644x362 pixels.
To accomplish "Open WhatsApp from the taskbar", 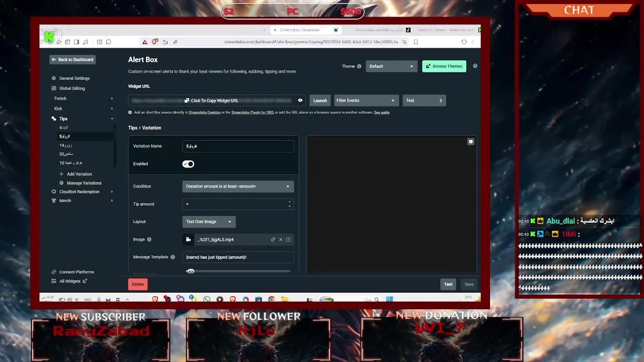I will click(207, 299).
